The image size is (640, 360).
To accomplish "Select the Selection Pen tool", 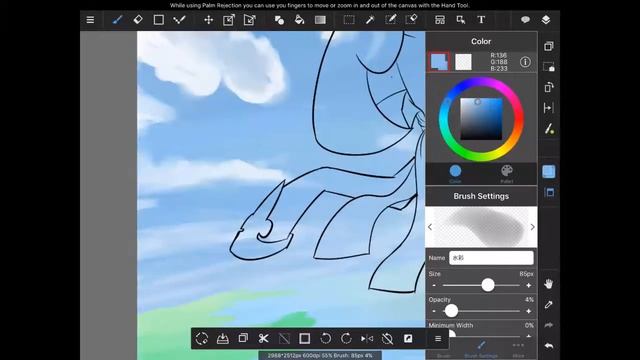I will click(x=391, y=20).
